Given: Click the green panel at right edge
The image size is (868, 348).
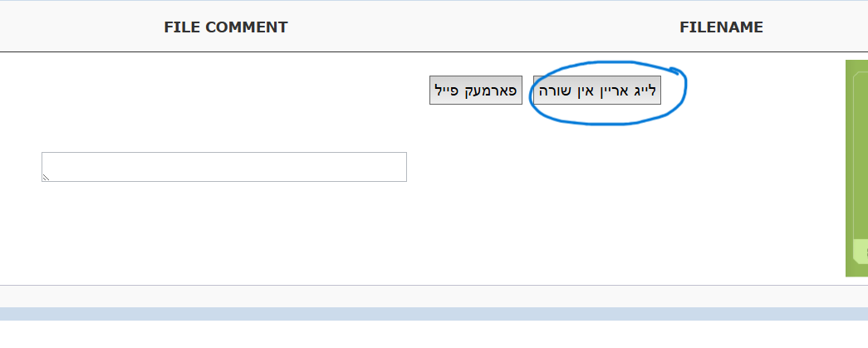Looking at the screenshot, I should click(856, 149).
